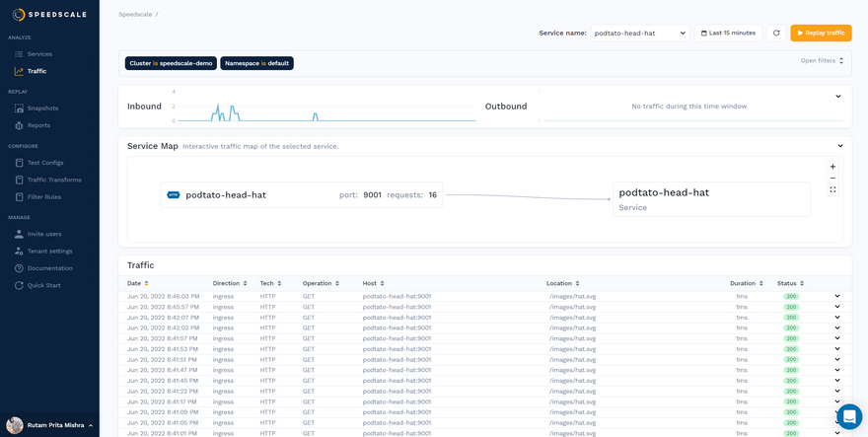868x437 pixels.
Task: Click the Snapshots sidebar icon
Action: pyautogui.click(x=19, y=109)
